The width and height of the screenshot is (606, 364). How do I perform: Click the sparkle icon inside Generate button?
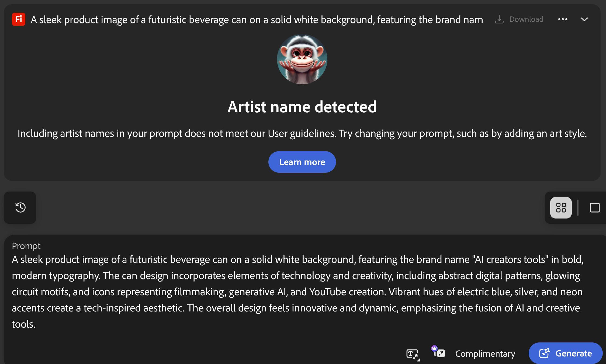tap(544, 353)
